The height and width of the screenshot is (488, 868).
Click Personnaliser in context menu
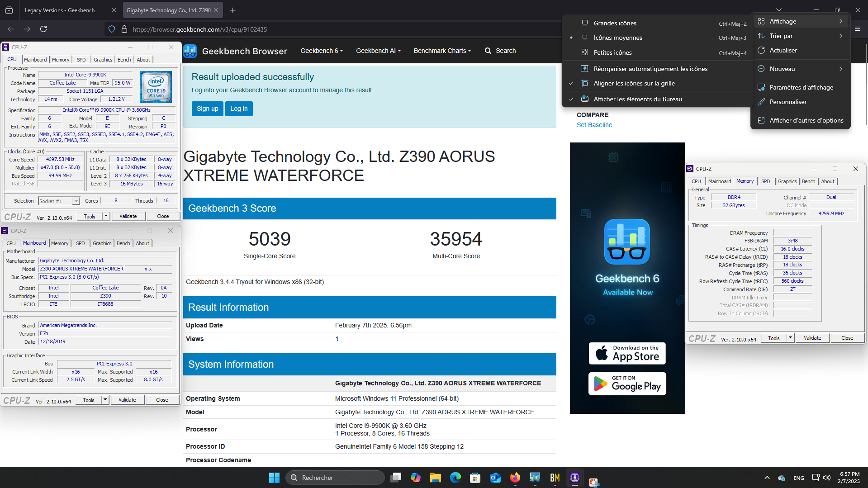coord(801,102)
